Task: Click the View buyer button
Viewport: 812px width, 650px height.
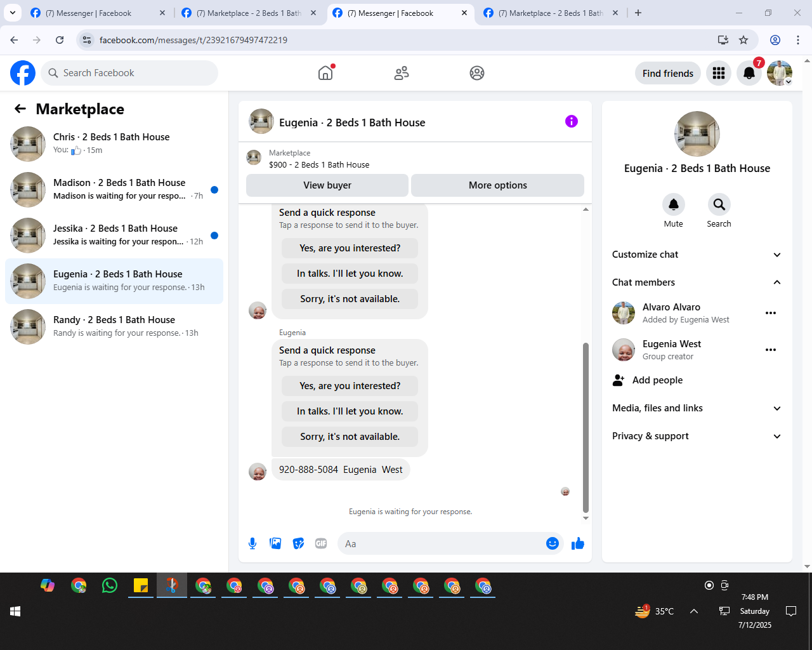Action: click(327, 185)
